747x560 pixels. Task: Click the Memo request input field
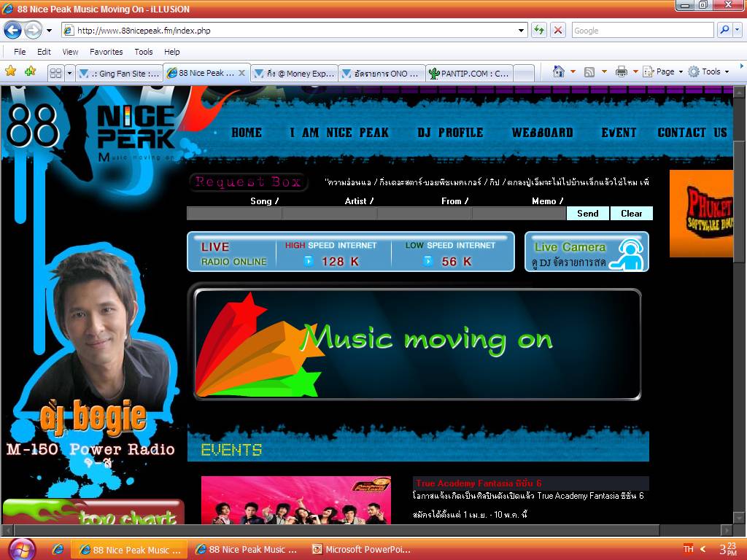(x=519, y=214)
